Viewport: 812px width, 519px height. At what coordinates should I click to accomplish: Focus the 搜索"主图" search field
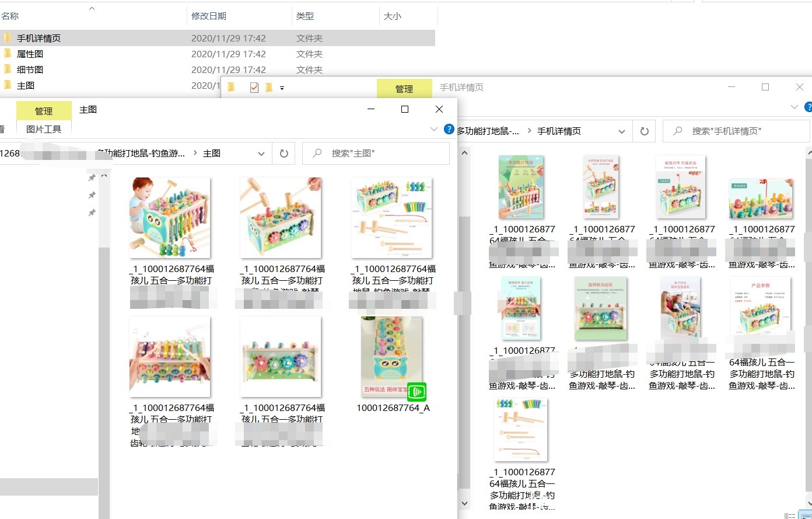click(376, 154)
